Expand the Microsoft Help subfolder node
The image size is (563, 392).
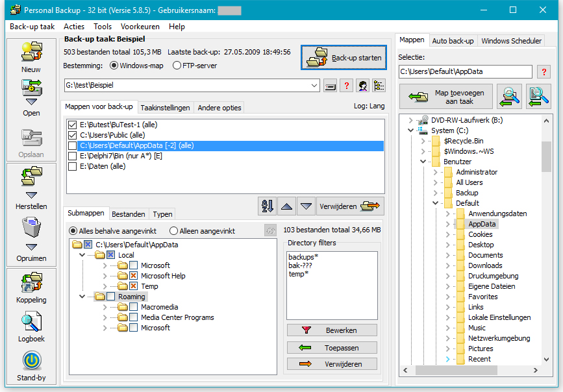105,276
